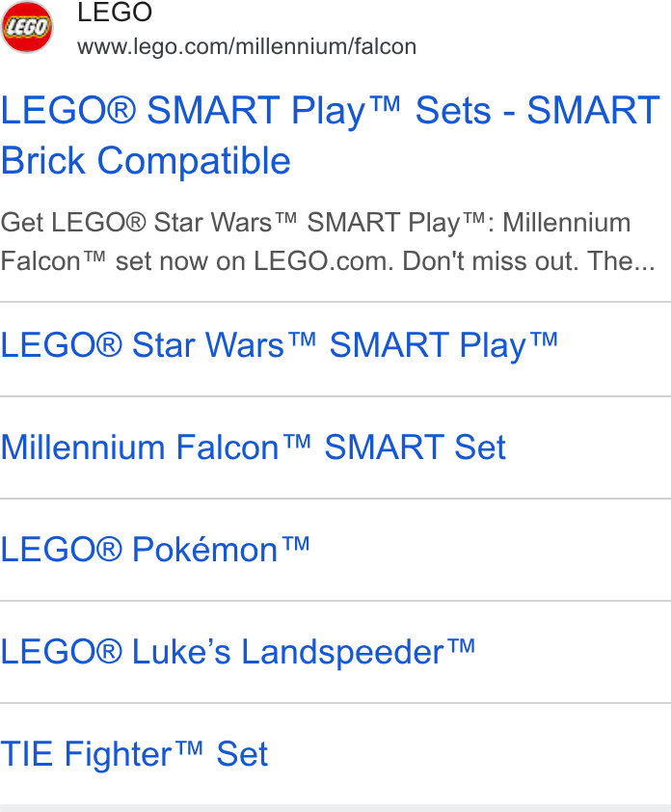Click the ad description about Star Wars SMART Play

click(328, 242)
